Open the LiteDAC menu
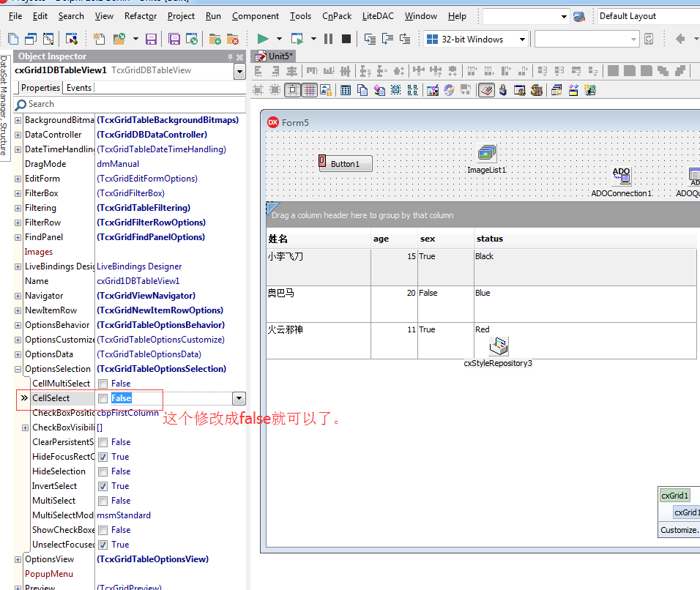 coord(378,16)
